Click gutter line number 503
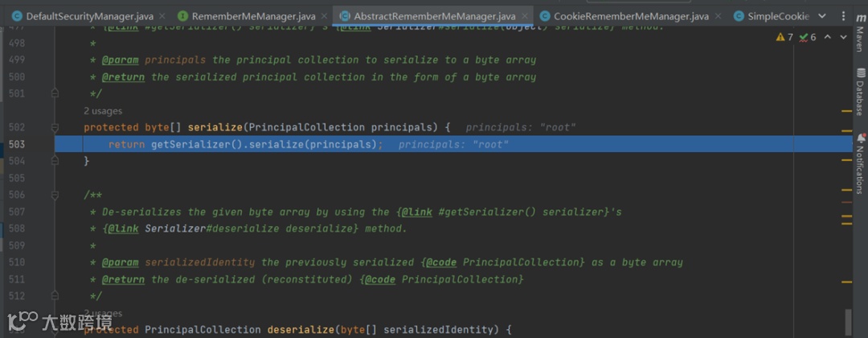Viewport: 868px width, 338px height. point(17,145)
